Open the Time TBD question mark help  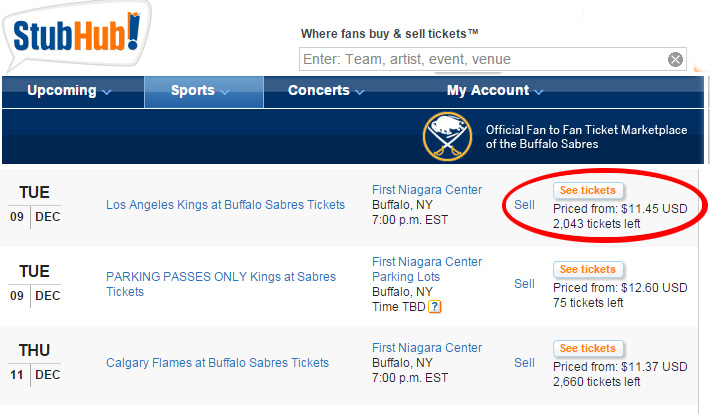click(435, 307)
